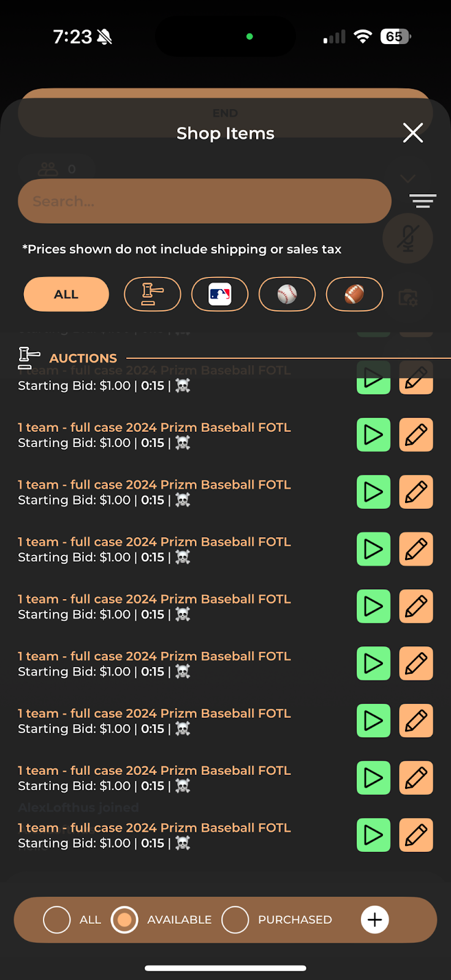Edit the bottom-most auction listing

416,835
